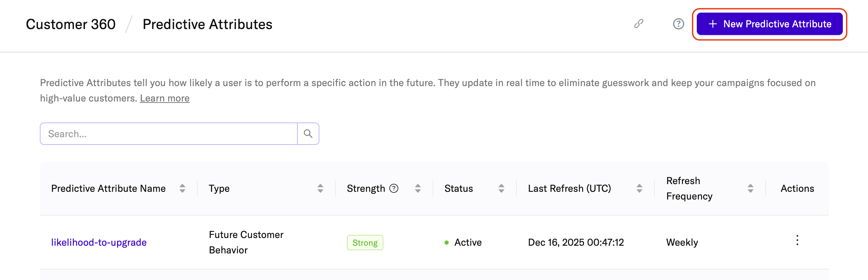Click the search magnifier icon

pos(308,134)
